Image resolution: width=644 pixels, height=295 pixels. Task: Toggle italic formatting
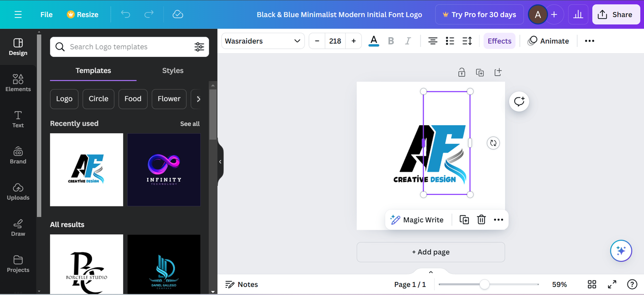[x=408, y=41]
